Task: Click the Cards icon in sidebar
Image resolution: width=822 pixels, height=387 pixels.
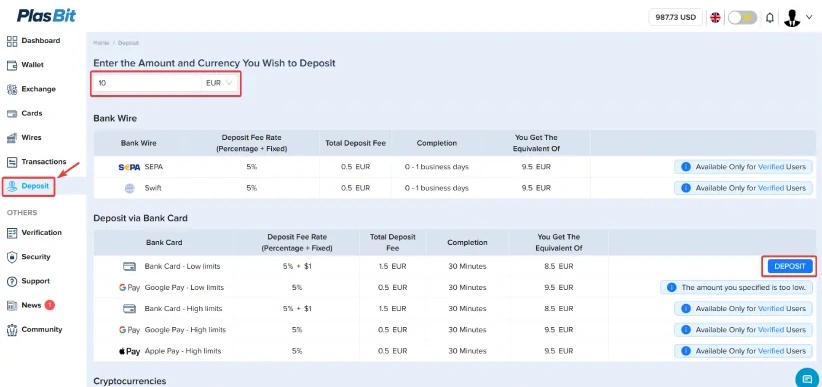Action: point(12,113)
